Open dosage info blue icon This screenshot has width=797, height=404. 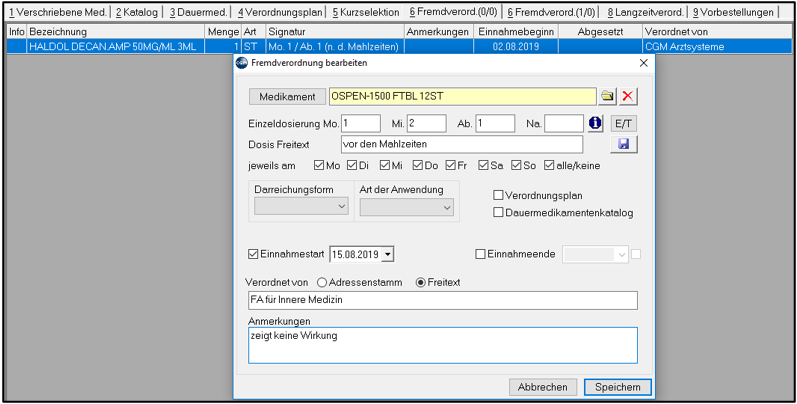595,123
